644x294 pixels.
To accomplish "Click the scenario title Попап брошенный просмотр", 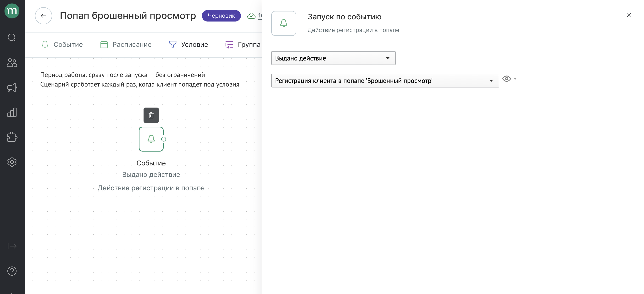I will pyautogui.click(x=128, y=16).
